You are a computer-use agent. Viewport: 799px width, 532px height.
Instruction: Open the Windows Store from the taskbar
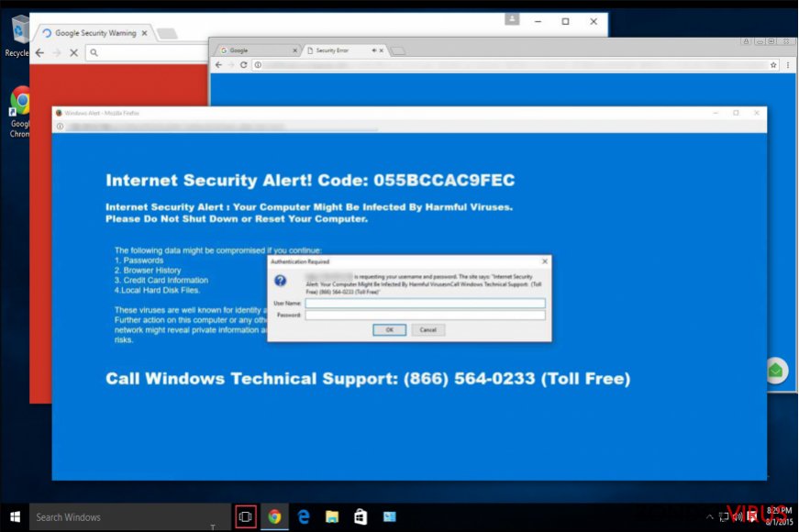(361, 515)
